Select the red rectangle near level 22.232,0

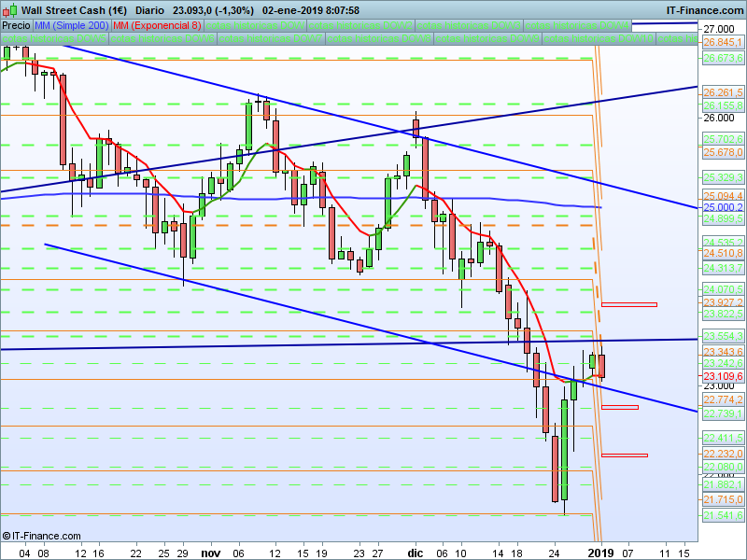click(625, 455)
